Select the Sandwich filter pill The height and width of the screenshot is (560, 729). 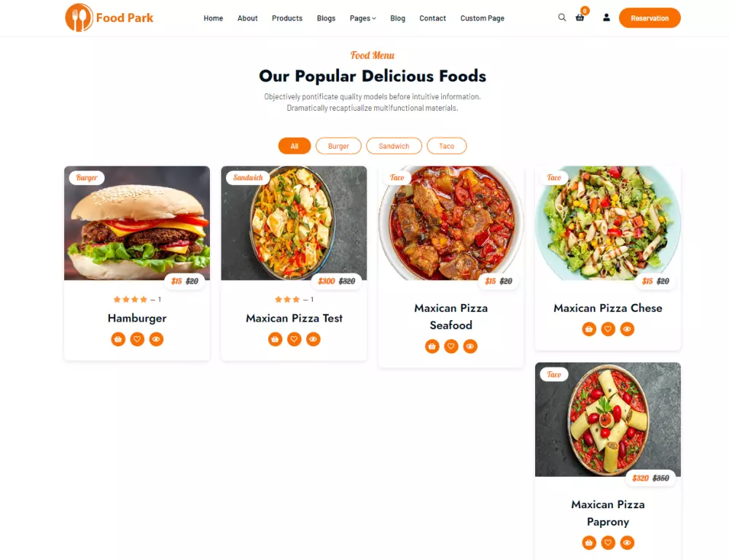[x=394, y=146]
